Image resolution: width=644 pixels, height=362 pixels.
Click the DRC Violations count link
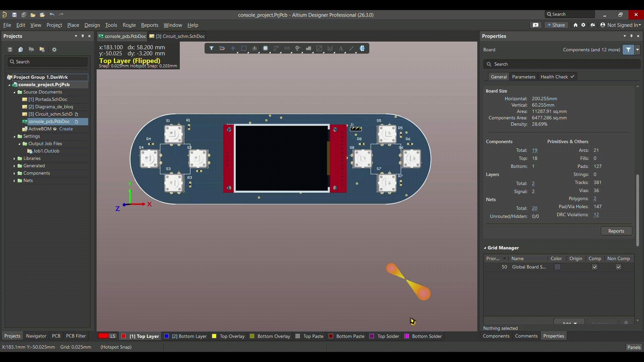coord(596,215)
